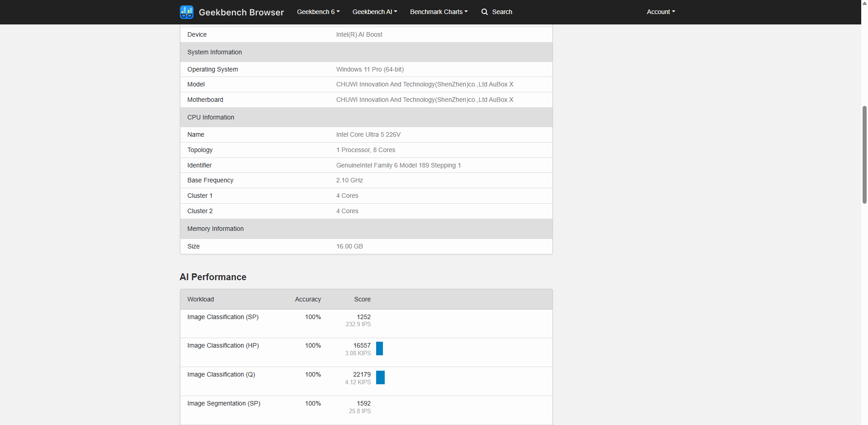Click the Geekbench Browser logo icon
Screen dimensions: 868x425
186,12
